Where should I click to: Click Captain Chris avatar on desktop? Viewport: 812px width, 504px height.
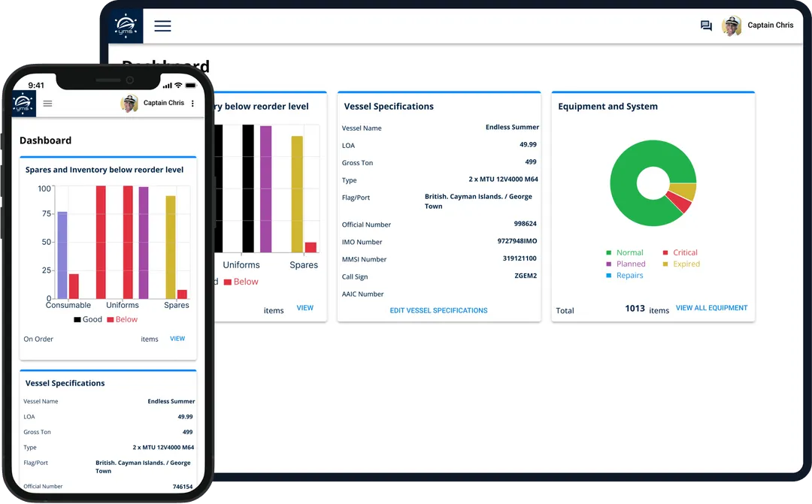[732, 26]
